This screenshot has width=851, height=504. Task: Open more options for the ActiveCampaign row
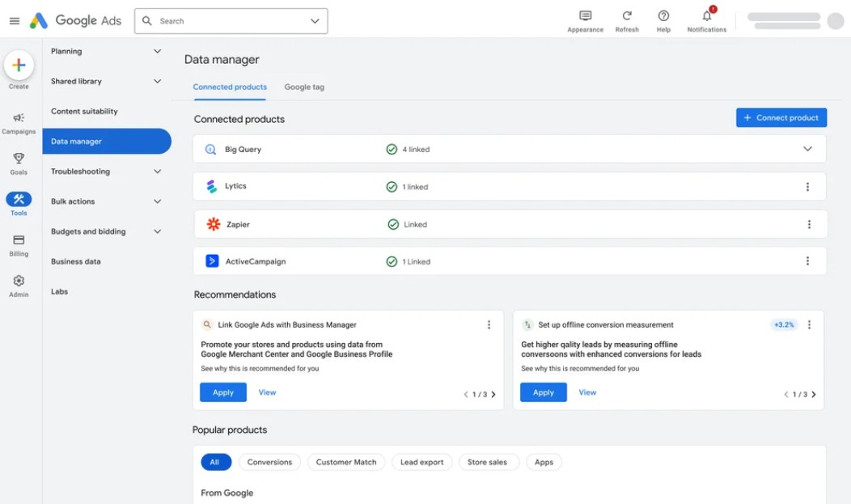(807, 261)
